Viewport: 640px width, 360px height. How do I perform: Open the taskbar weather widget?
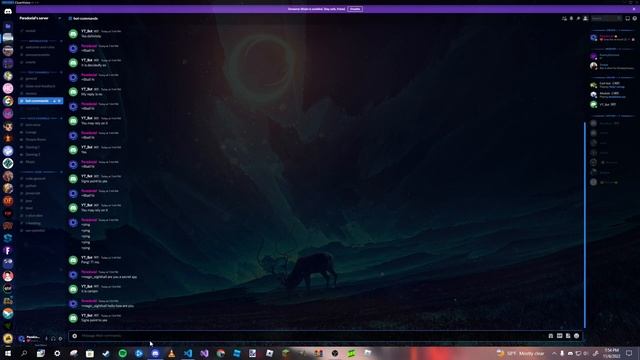click(x=520, y=353)
